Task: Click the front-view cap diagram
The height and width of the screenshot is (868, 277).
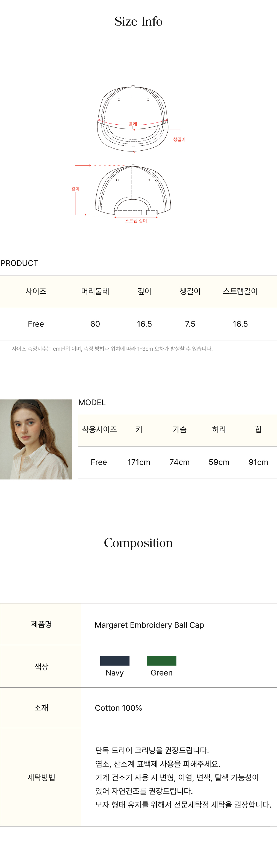Action: click(x=133, y=119)
